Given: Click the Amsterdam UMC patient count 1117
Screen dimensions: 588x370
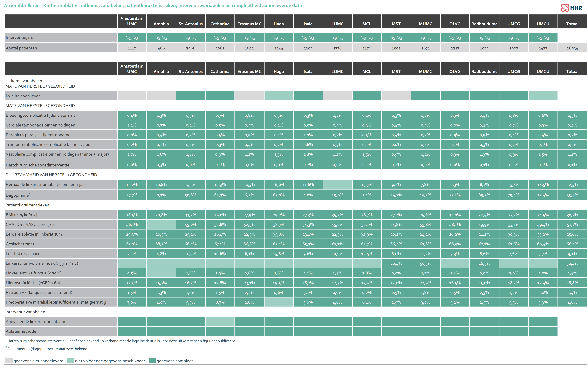Looking at the screenshot, I should click(132, 48).
